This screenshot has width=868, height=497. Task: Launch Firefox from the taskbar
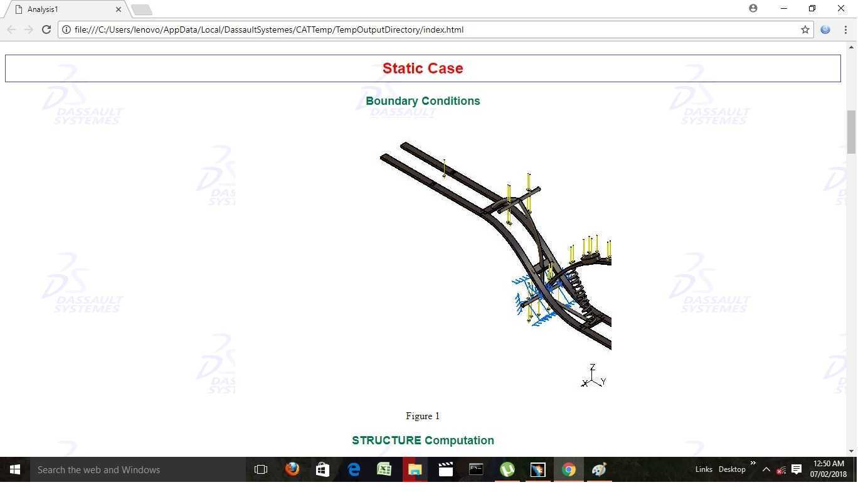tap(292, 469)
